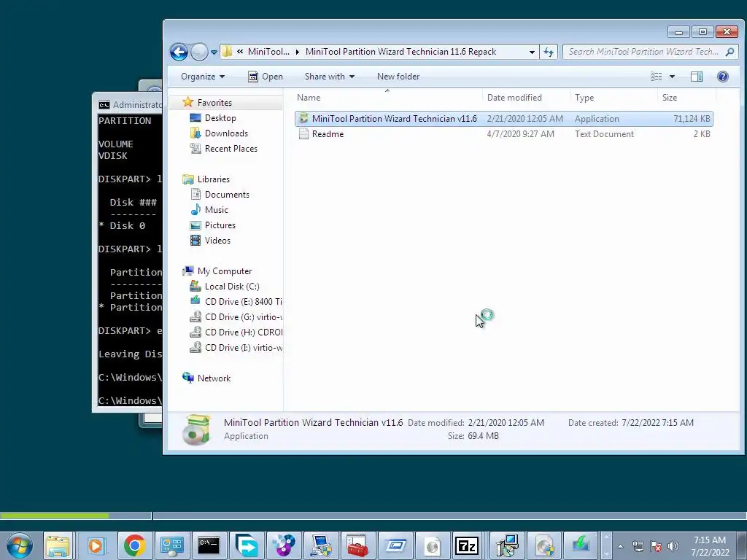Click the Refresh button beside address bar
The height and width of the screenshot is (560, 747).
[x=549, y=52]
